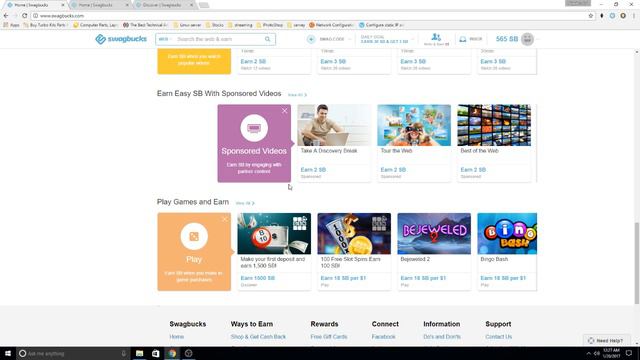Show hidden tray icons chevron
This screenshot has width=640, height=360.
click(588, 353)
